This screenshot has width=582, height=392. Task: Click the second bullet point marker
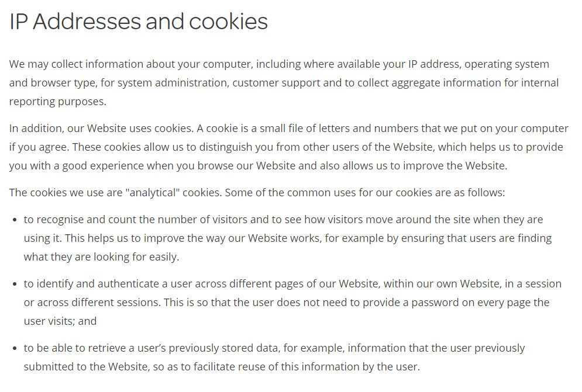coord(15,284)
